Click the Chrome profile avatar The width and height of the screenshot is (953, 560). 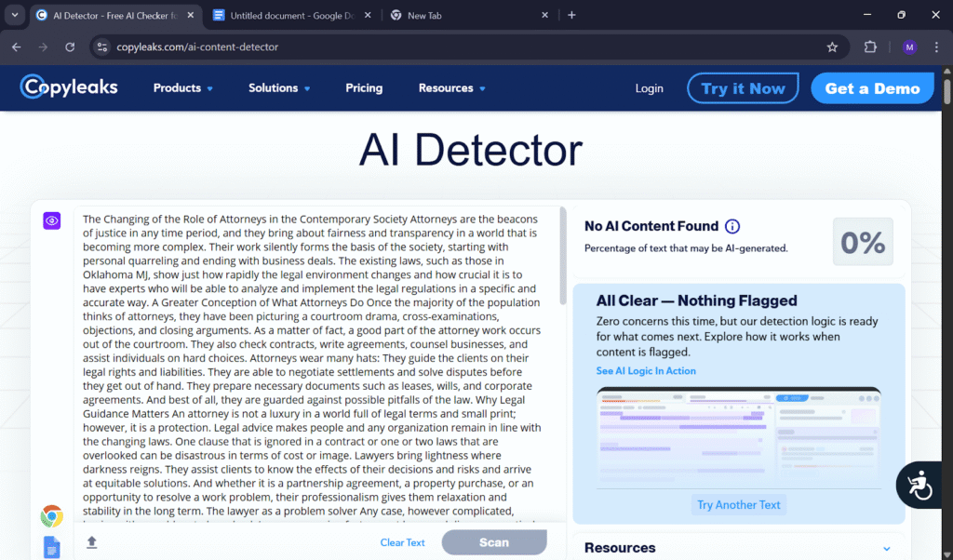pyautogui.click(x=909, y=47)
